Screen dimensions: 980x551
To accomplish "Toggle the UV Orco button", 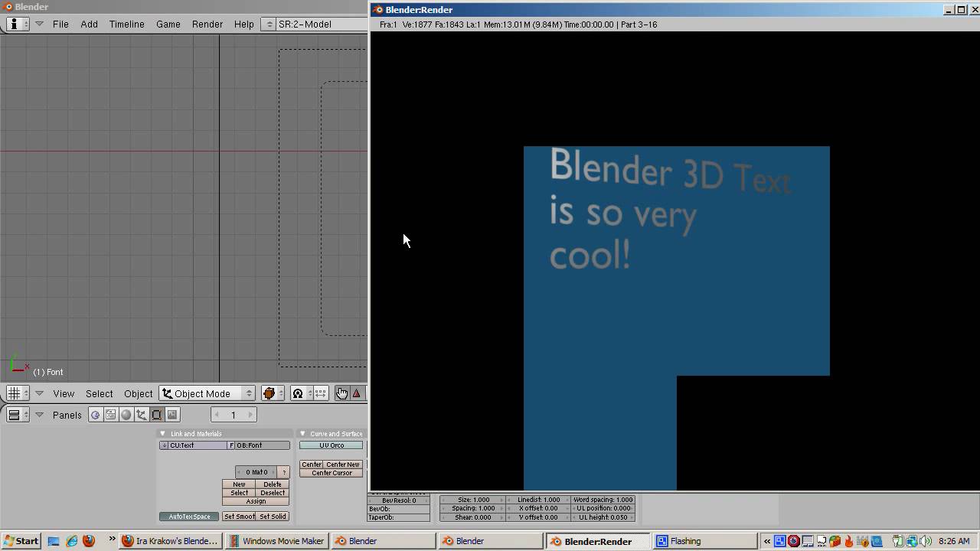I will (x=332, y=445).
